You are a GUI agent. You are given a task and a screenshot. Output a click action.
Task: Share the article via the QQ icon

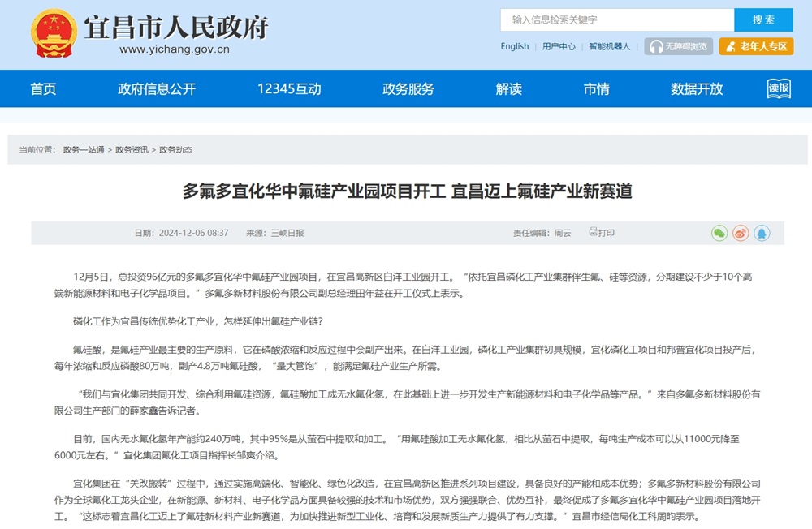pyautogui.click(x=761, y=232)
